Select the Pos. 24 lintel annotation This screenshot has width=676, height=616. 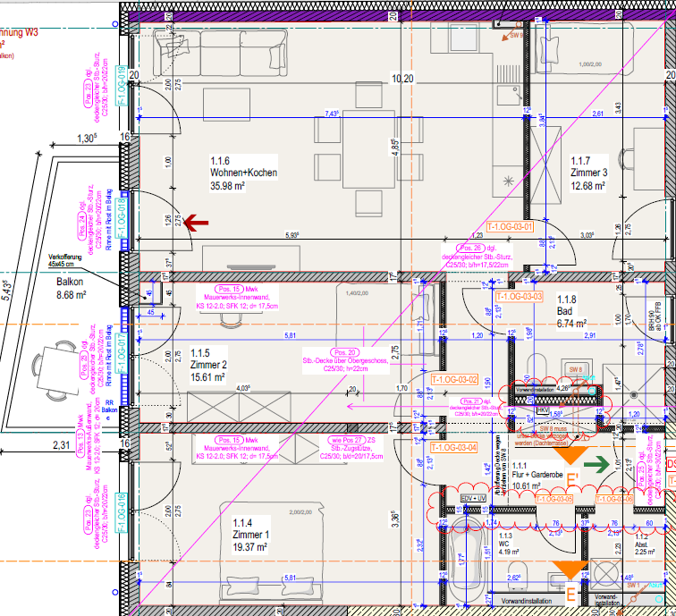89,220
